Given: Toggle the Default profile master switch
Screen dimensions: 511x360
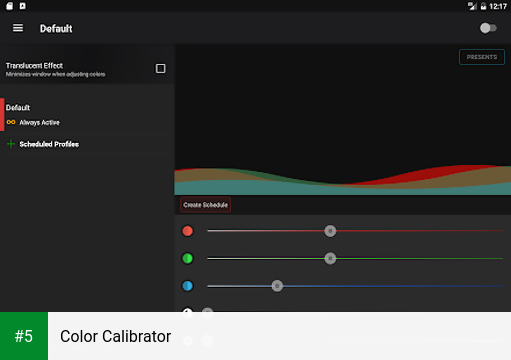Looking at the screenshot, I should 488,28.
